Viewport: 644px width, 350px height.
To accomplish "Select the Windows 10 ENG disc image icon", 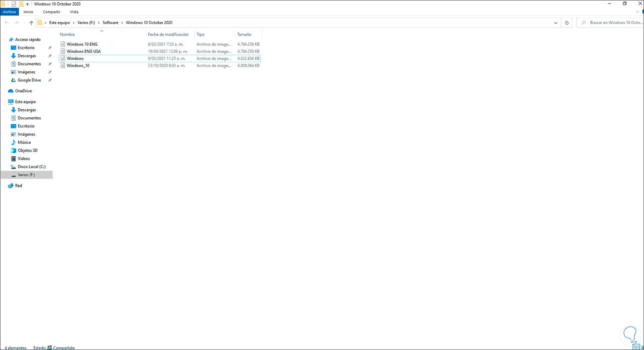I will coord(63,44).
